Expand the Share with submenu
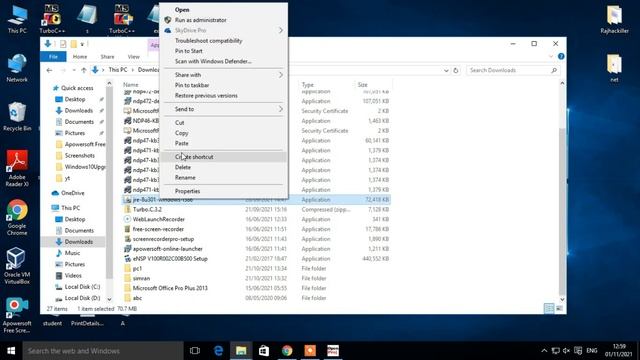 tap(280, 75)
